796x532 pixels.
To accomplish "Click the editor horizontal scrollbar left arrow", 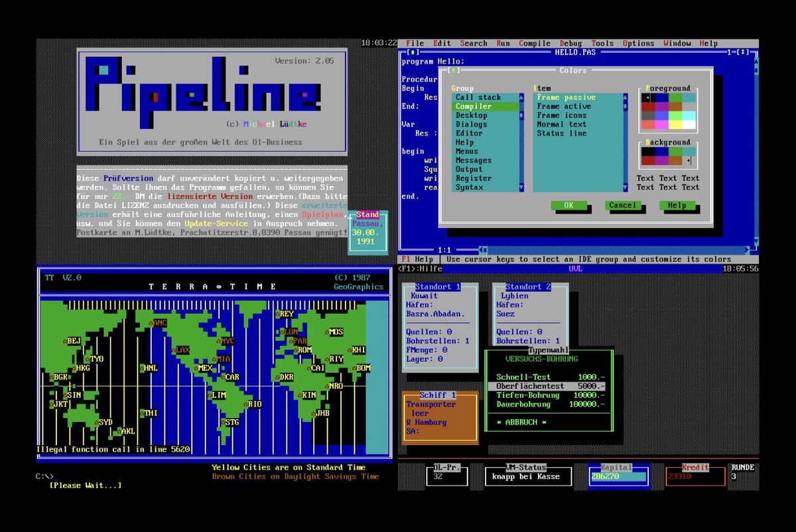I will point(480,250).
